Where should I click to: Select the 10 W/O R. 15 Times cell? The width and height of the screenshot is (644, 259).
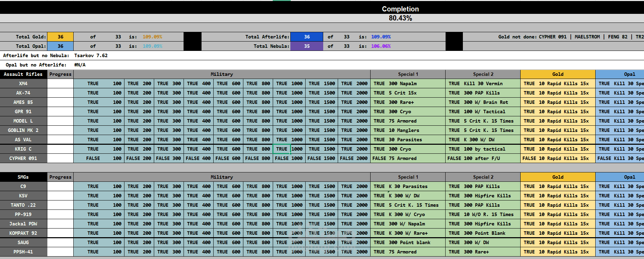coord(491,214)
